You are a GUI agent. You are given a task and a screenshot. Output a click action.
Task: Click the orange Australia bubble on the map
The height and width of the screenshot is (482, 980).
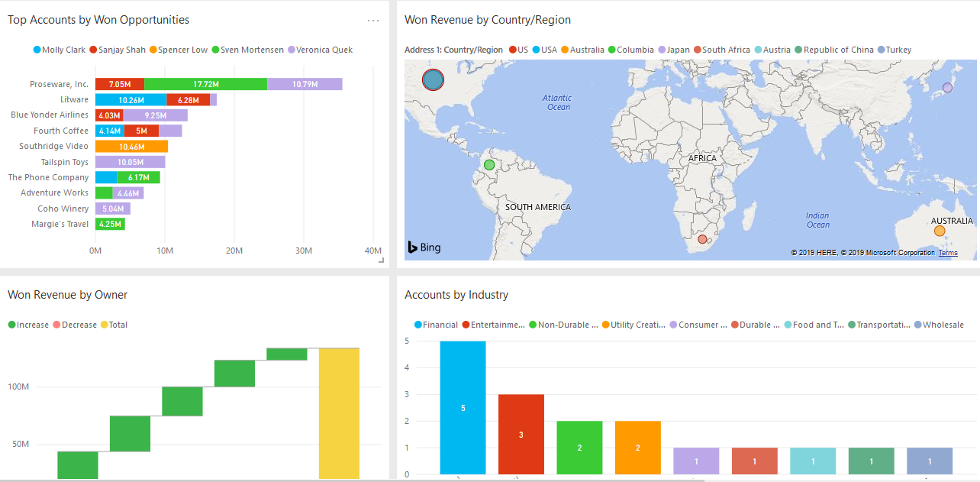940,229
